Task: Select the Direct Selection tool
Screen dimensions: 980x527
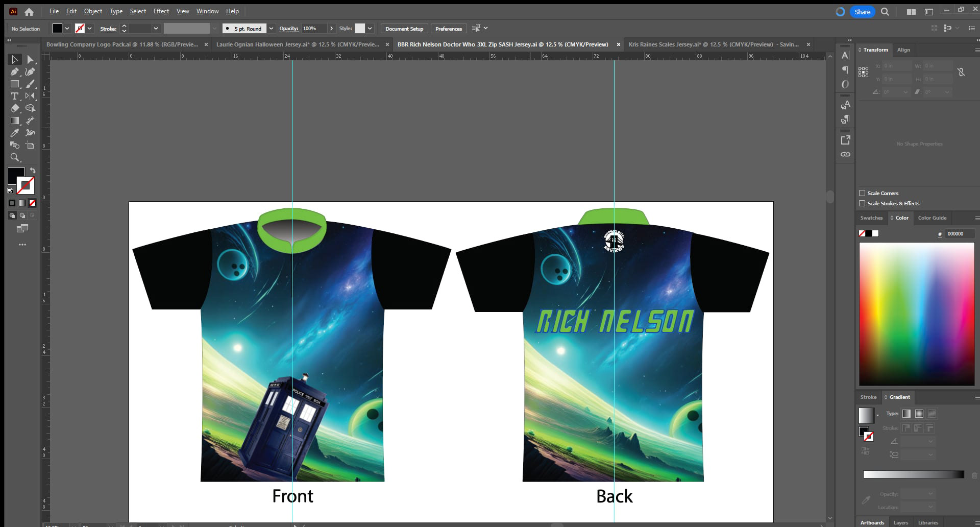Action: [x=30, y=60]
